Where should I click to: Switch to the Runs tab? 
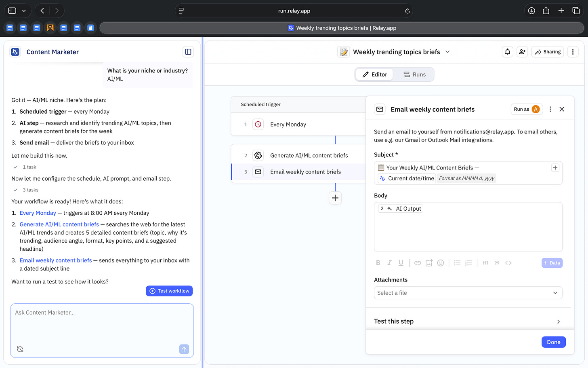coord(414,74)
